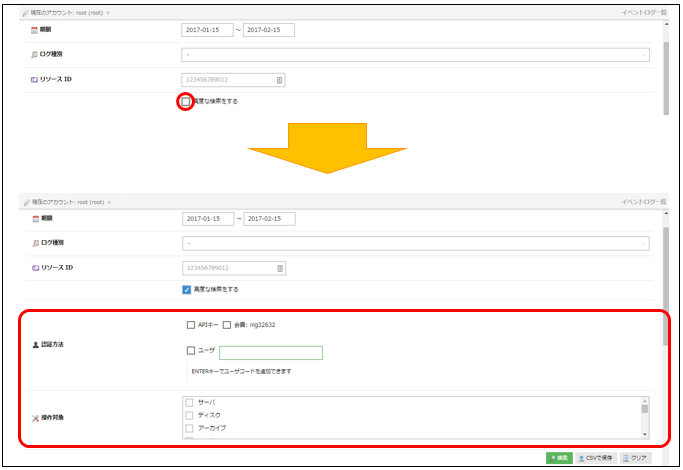Click the calendar icon beside 期間 in expanded form

pyautogui.click(x=34, y=218)
